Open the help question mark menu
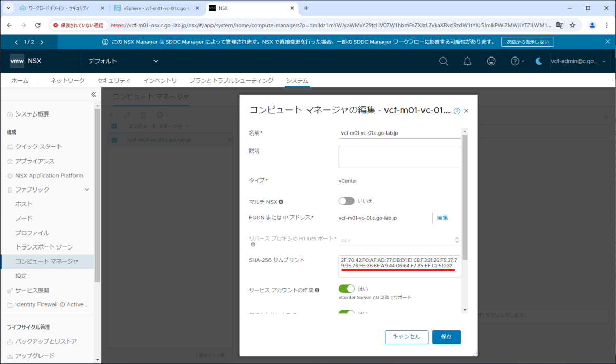Image resolution: width=616 pixels, height=364 pixels. click(517, 61)
